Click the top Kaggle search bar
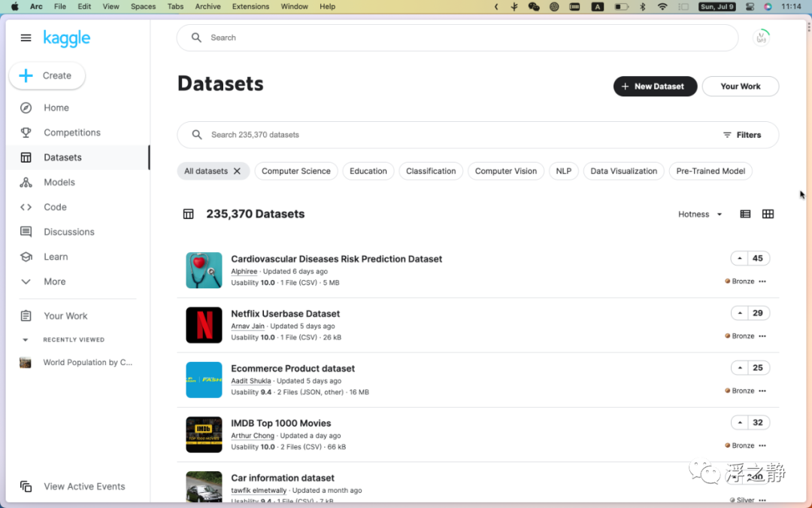Screen dimensions: 812x508 coord(457,38)
